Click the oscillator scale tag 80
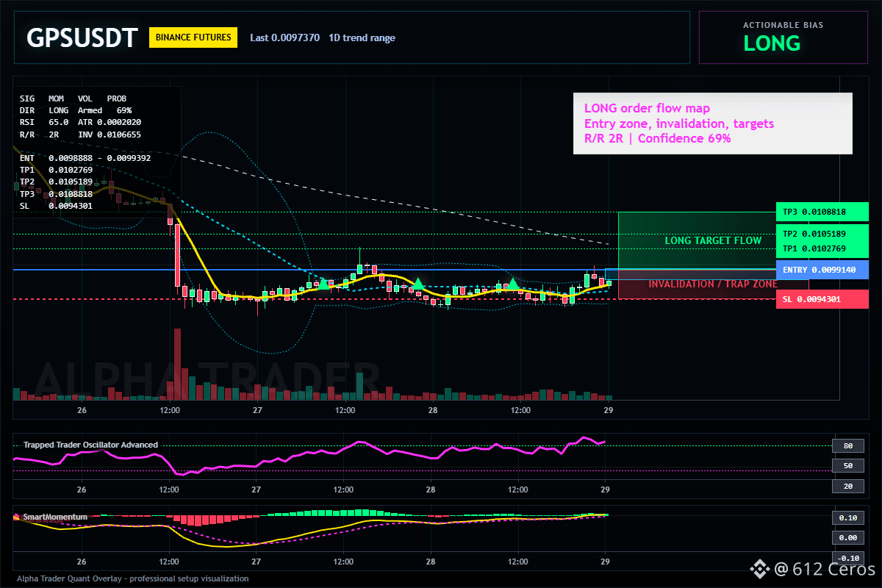Image resolution: width=882 pixels, height=588 pixels. click(847, 445)
